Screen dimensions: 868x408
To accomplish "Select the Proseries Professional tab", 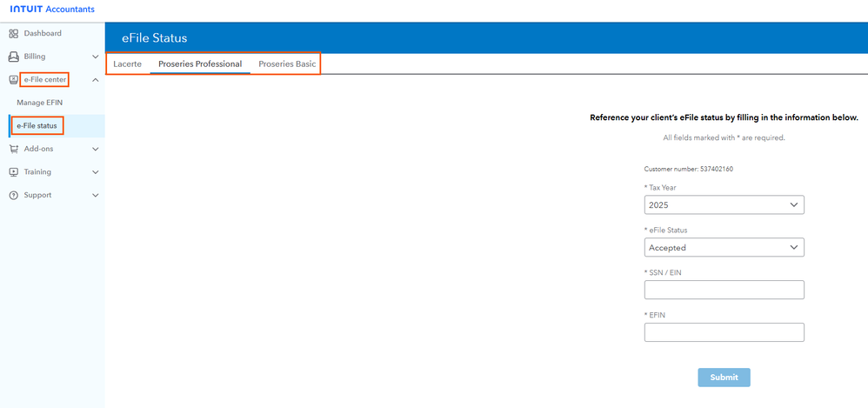I will [x=200, y=64].
